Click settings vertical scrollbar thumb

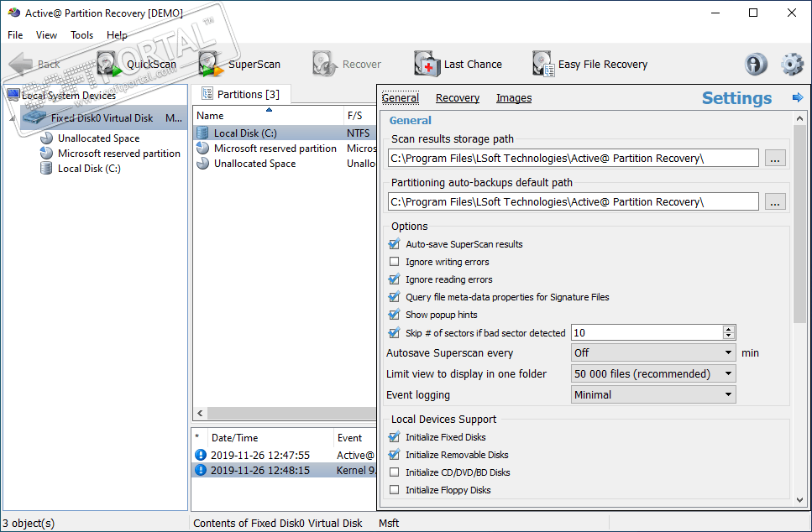[x=800, y=223]
